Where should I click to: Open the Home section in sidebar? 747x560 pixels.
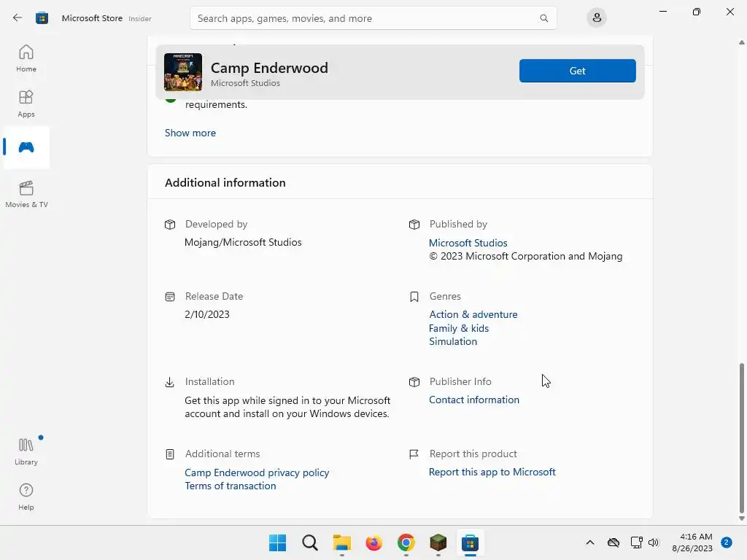pos(26,58)
